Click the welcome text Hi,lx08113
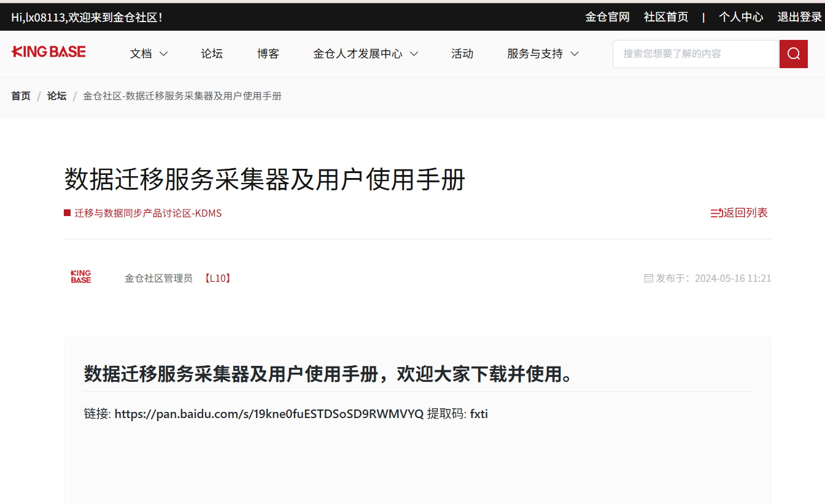Viewport: 825px width, 504px height. coord(39,17)
